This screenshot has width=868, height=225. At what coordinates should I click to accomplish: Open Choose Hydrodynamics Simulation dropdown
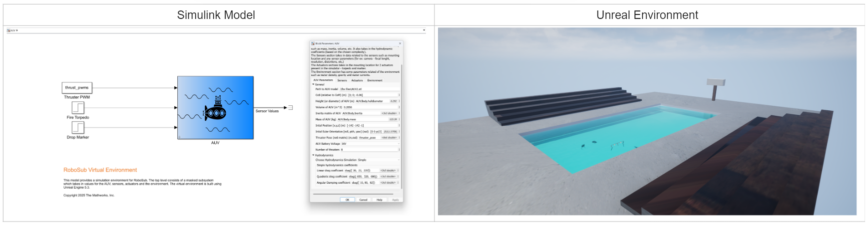[399, 160]
